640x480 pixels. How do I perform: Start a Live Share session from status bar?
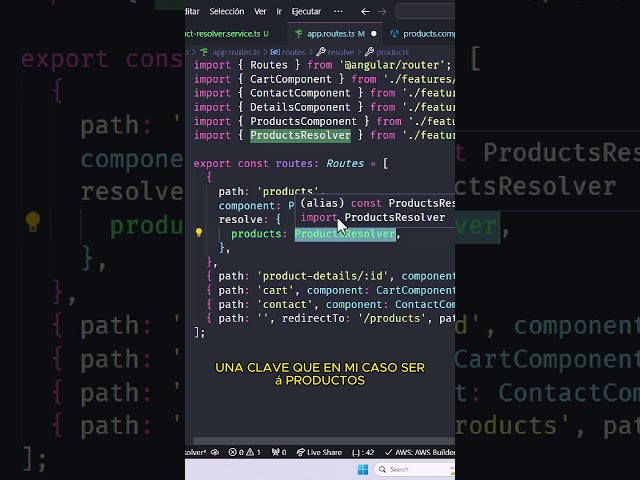pyautogui.click(x=319, y=452)
